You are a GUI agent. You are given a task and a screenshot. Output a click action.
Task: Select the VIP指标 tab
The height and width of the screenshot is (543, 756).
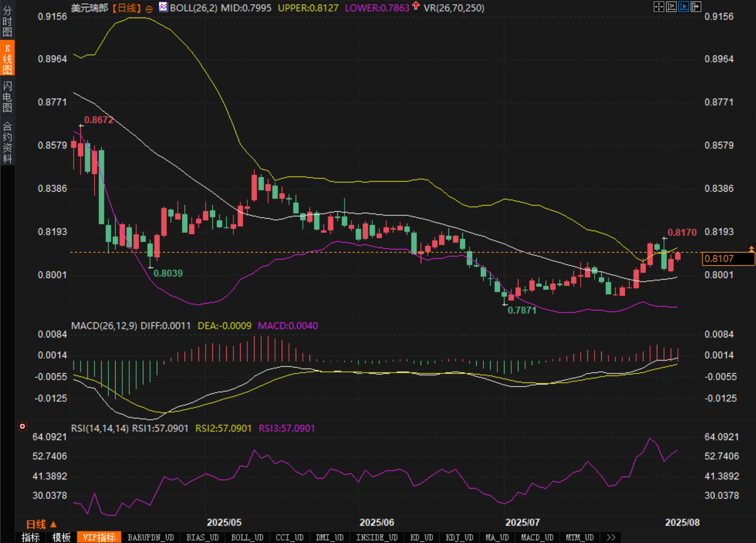[99, 537]
